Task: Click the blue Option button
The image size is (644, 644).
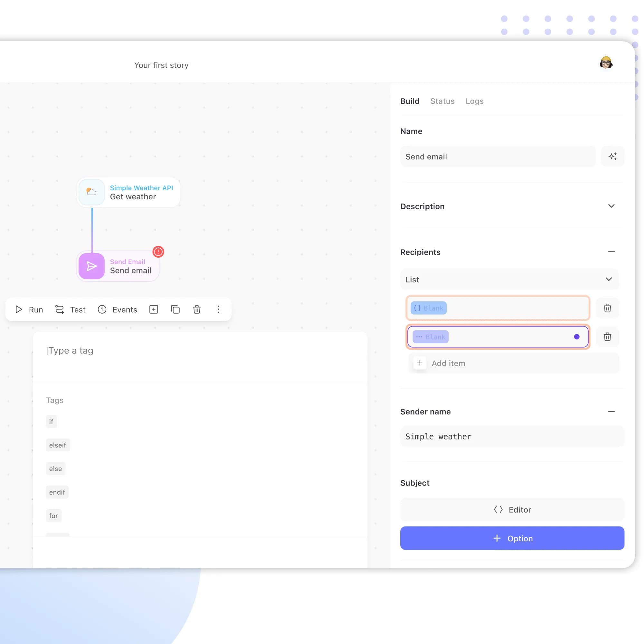Action: point(512,538)
